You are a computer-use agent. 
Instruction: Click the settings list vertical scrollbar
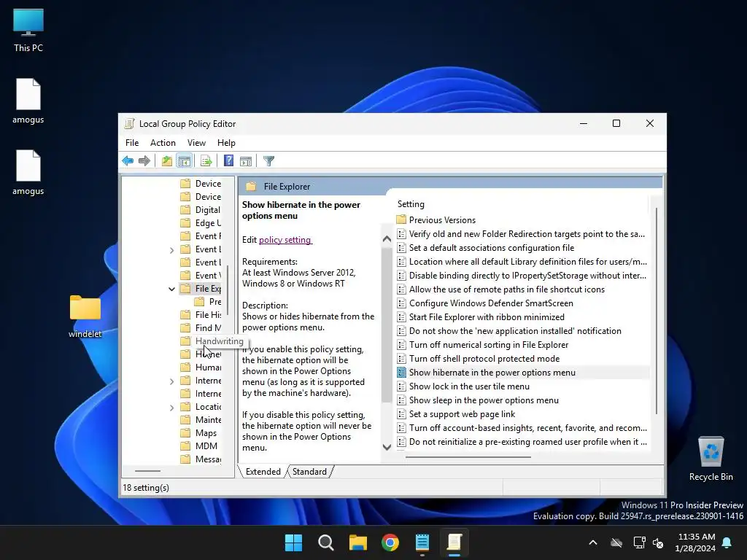(657, 311)
